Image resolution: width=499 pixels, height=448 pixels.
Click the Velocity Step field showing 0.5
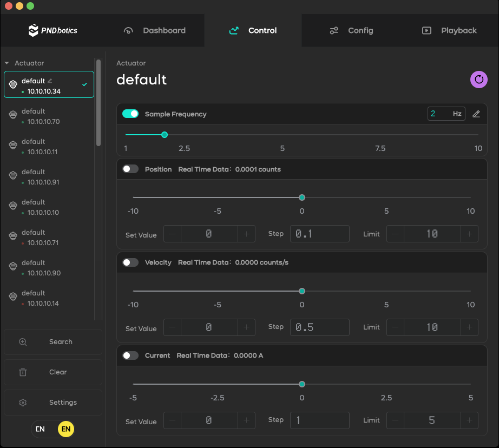(x=319, y=327)
